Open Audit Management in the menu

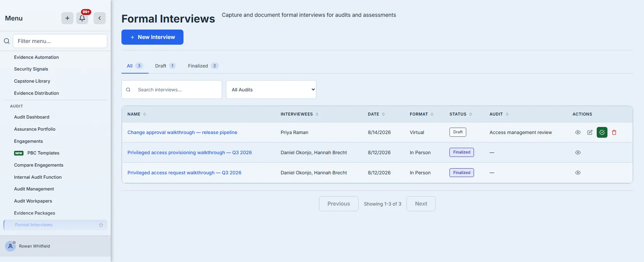coord(34,189)
